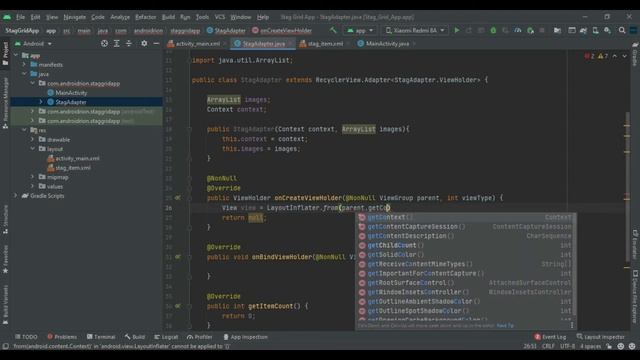Click the UTF-8 encoding status item

point(567,346)
